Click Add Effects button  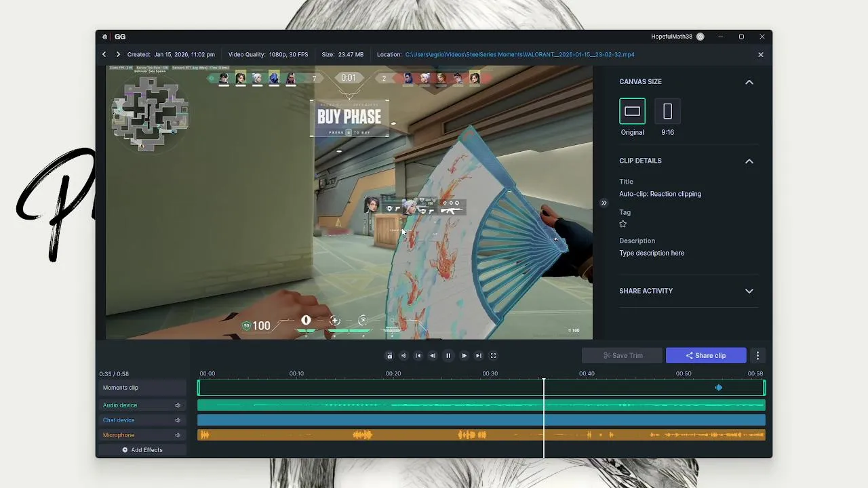pyautogui.click(x=142, y=450)
